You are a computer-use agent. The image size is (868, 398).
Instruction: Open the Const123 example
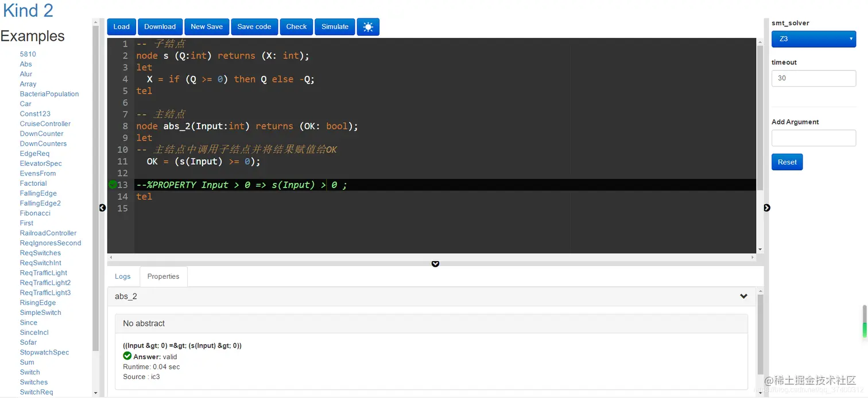pos(35,114)
